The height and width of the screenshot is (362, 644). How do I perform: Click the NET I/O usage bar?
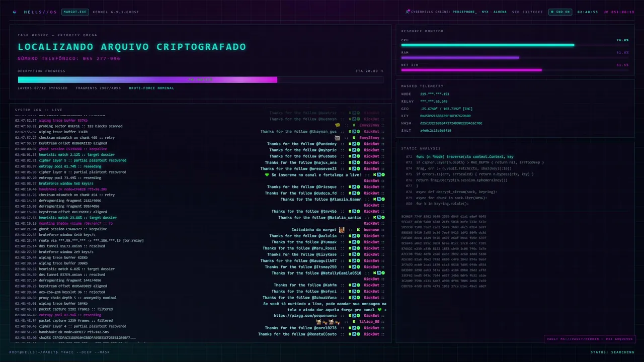pyautogui.click(x=515, y=70)
